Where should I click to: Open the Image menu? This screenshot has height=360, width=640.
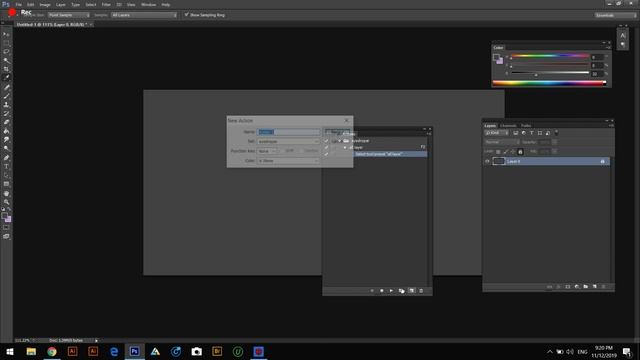click(x=45, y=4)
